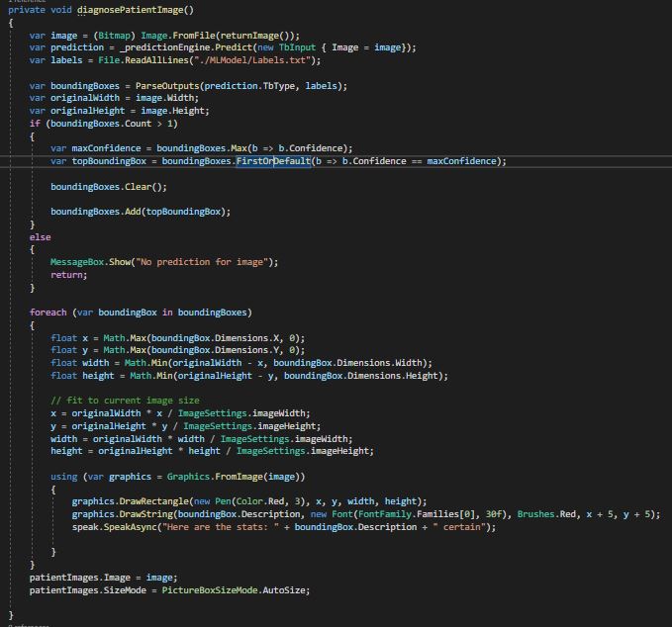Click Color.Red in the Pen constructor

[x=260, y=501]
